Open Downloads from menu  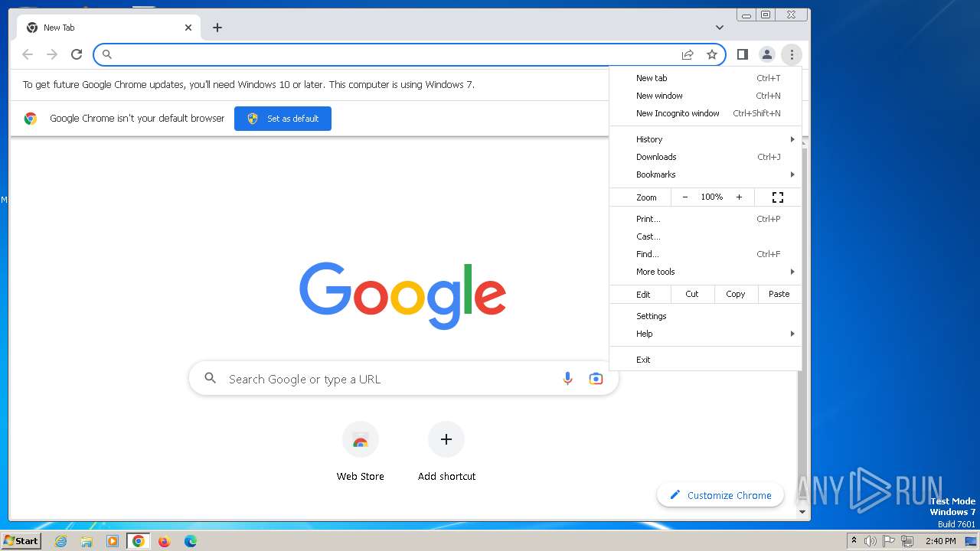tap(706, 157)
